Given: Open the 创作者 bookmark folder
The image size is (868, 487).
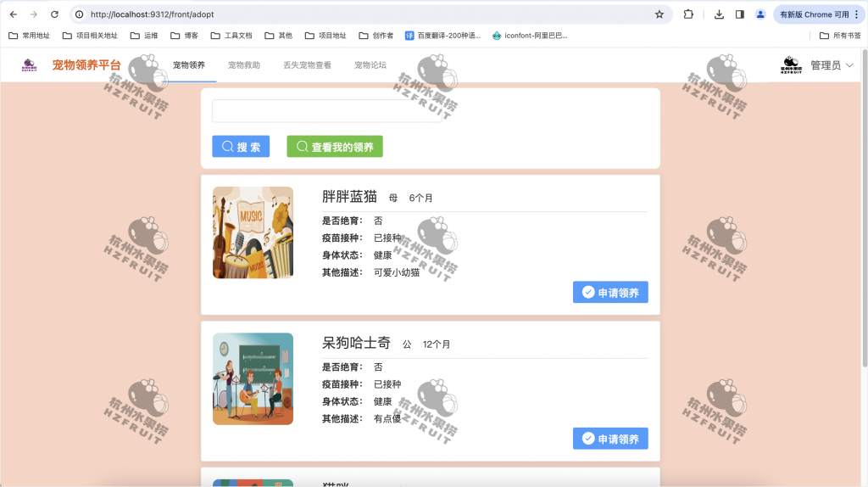Looking at the screenshot, I should (x=376, y=36).
